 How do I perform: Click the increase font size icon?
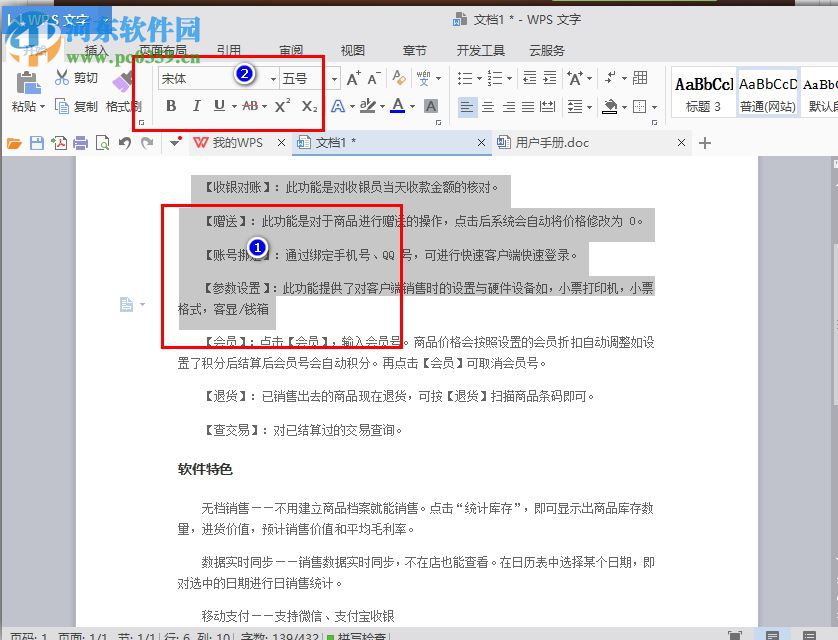coord(354,80)
